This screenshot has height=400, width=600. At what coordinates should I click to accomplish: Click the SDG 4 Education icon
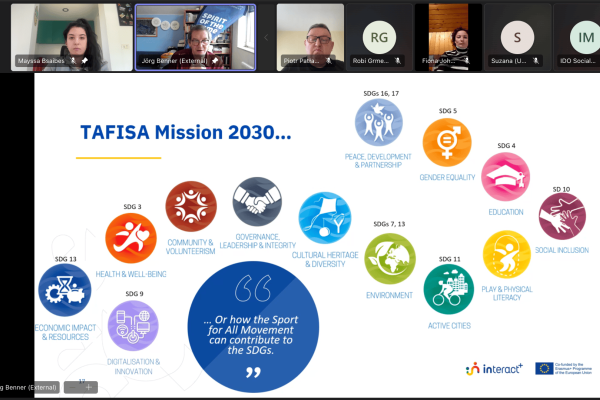pos(505,177)
